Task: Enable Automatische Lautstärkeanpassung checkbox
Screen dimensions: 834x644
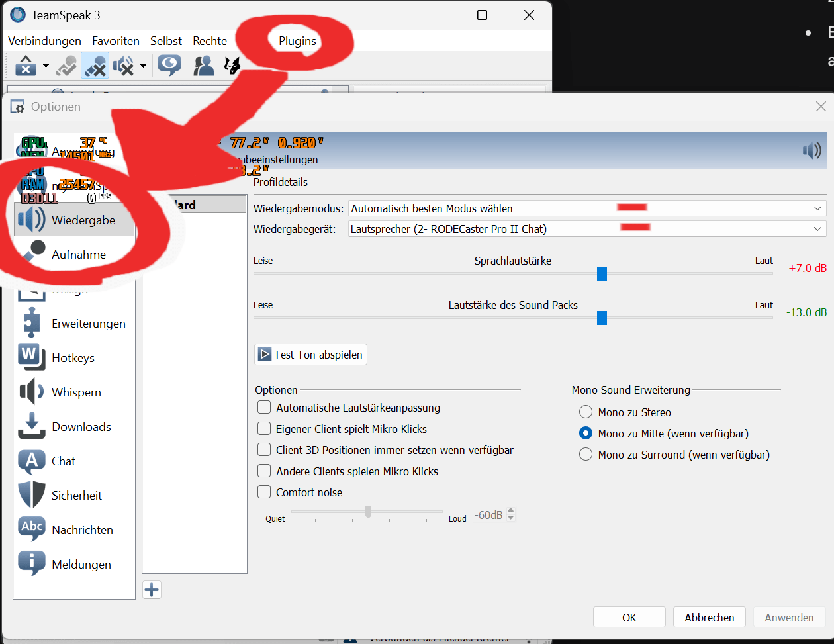Action: click(264, 408)
